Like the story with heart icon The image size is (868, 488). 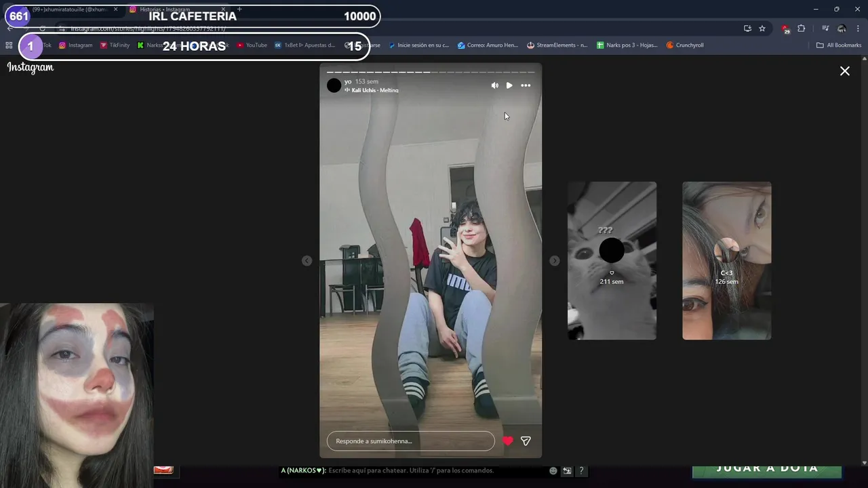click(x=508, y=441)
